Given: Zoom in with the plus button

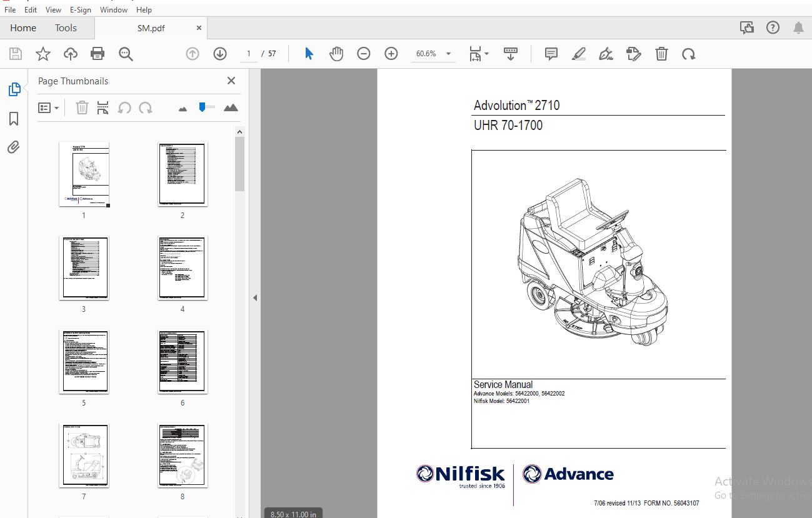Looking at the screenshot, I should (391, 54).
